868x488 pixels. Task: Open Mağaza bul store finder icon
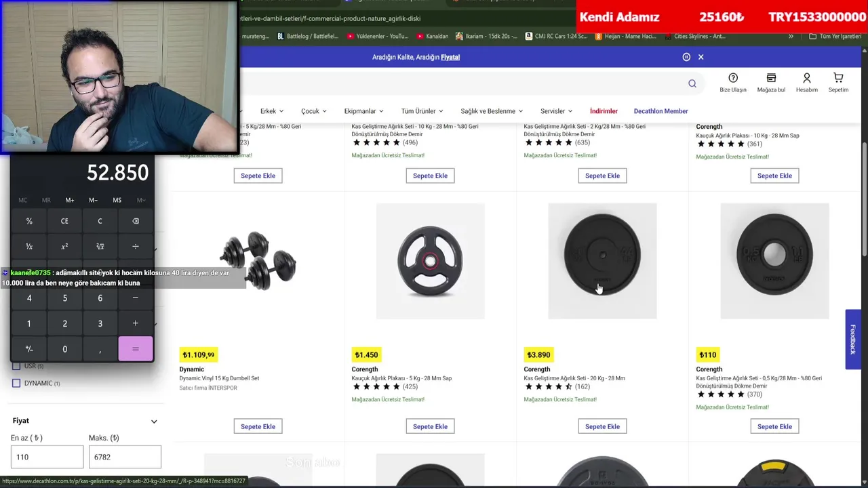[x=771, y=83]
